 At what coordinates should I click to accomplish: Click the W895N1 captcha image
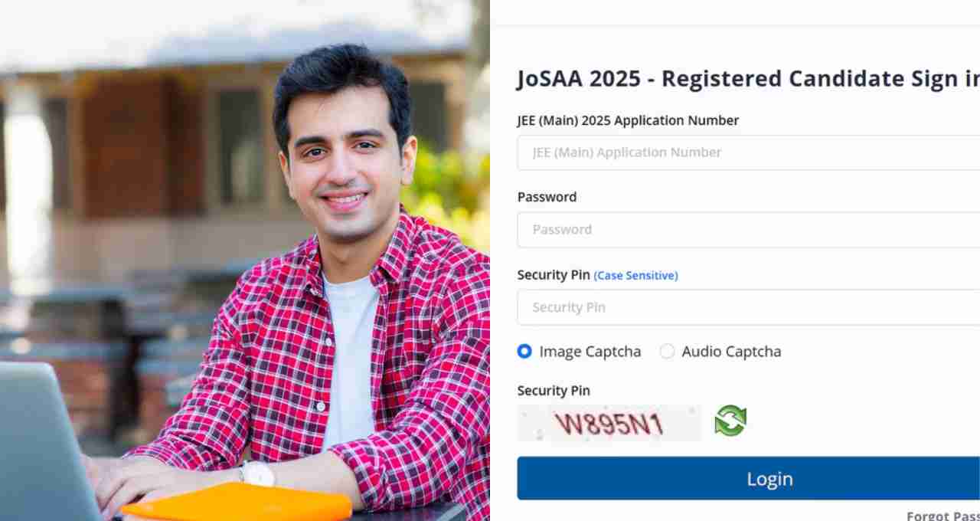609,424
